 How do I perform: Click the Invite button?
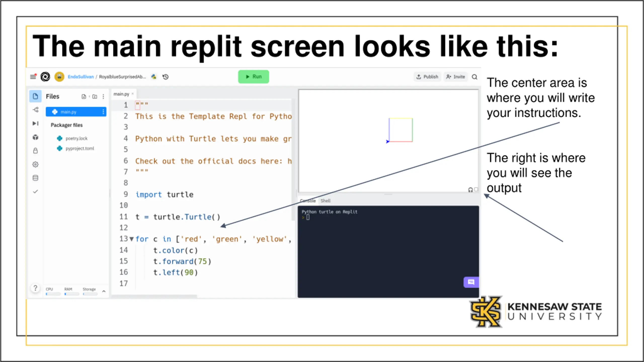[456, 77]
